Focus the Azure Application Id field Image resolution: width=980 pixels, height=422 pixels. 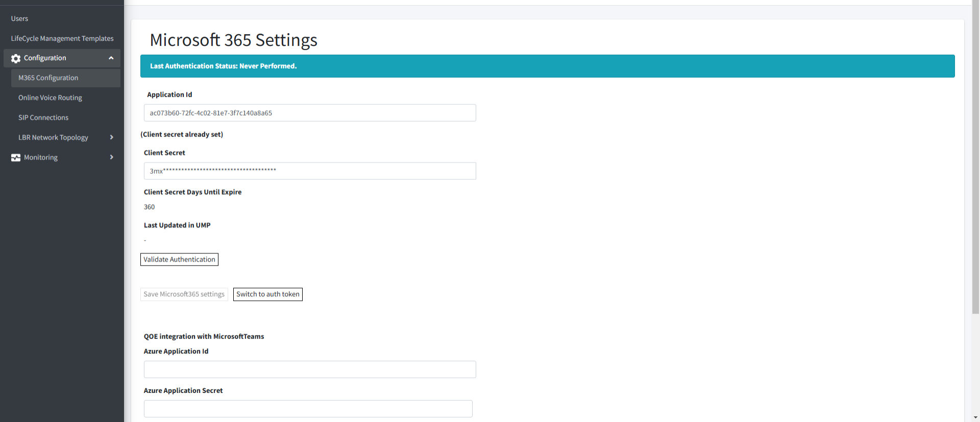pyautogui.click(x=310, y=369)
